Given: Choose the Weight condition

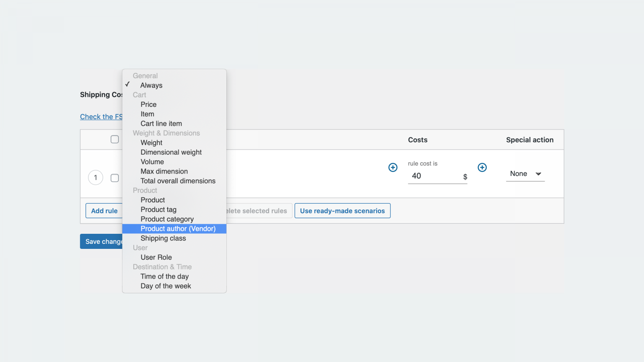Looking at the screenshot, I should [151, 142].
